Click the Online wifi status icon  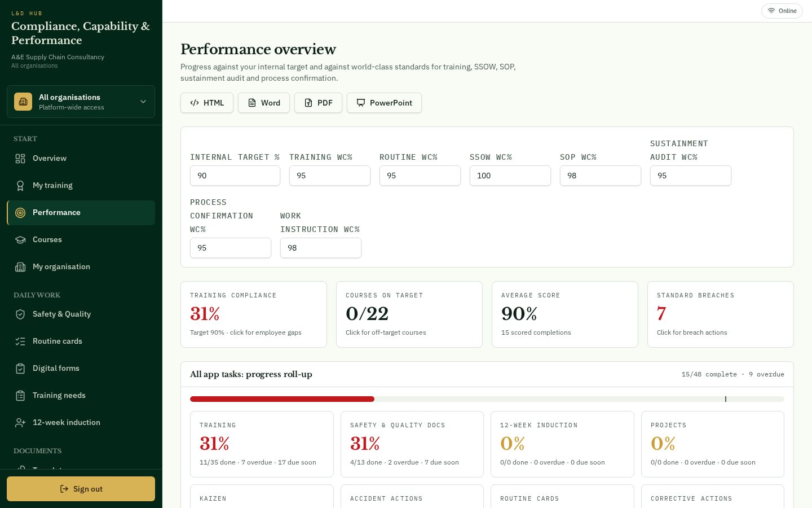[x=771, y=11]
